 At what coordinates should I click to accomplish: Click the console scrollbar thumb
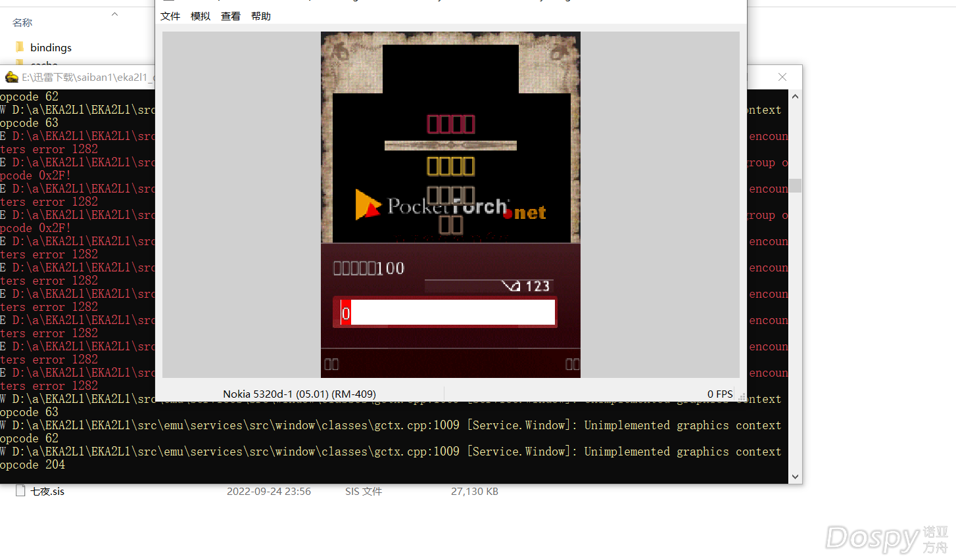point(795,186)
